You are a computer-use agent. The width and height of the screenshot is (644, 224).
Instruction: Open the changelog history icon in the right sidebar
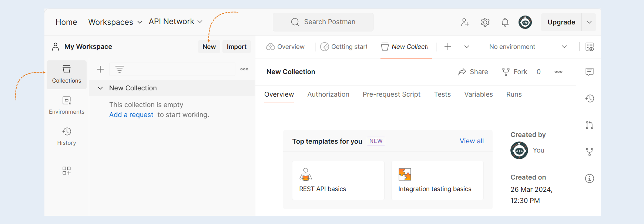[x=590, y=98]
